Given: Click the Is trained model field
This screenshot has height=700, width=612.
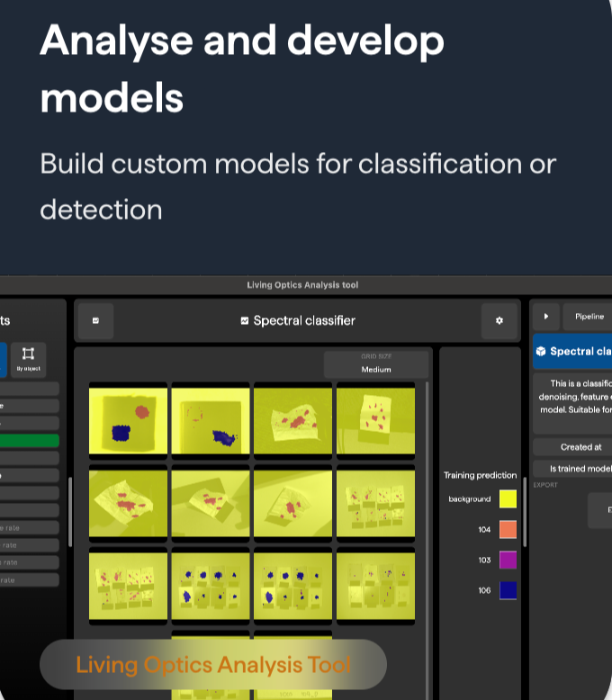Looking at the screenshot, I should [572, 469].
